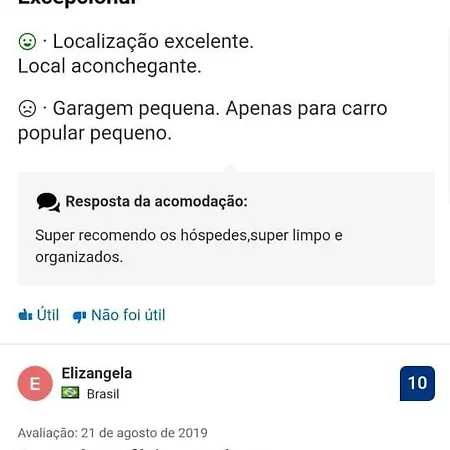Screen dimensions: 450x450
Task: Click the gray accommodation response box
Action: click(226, 229)
